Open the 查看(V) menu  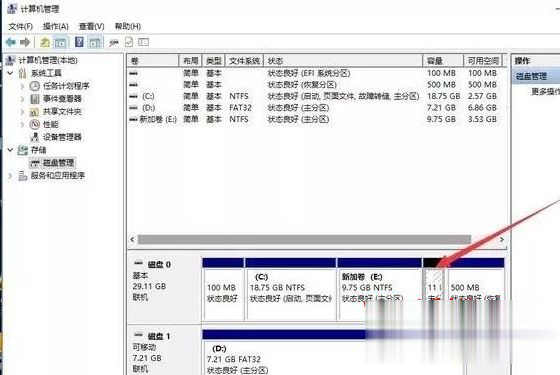(91, 26)
